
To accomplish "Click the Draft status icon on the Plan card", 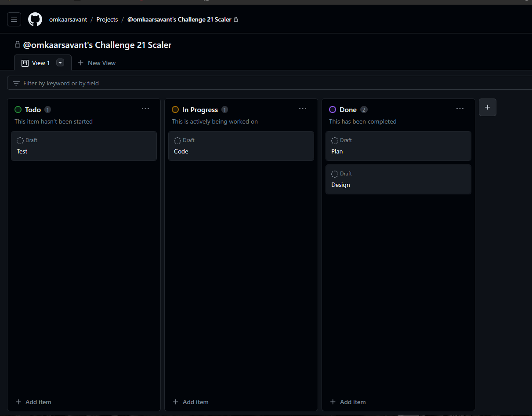I will click(335, 140).
